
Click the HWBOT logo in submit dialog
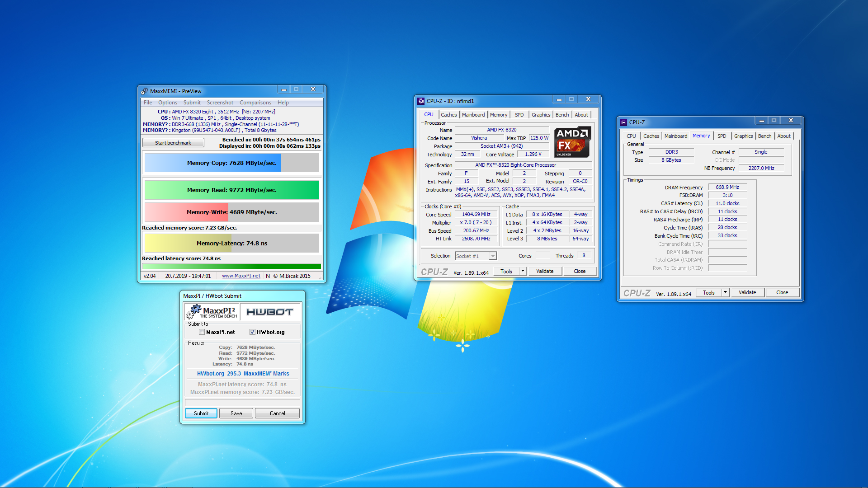(x=269, y=312)
